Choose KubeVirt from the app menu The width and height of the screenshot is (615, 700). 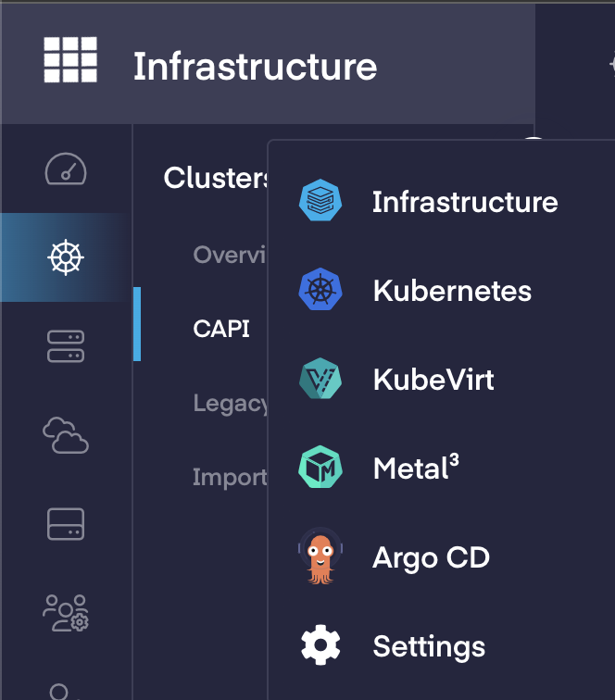[x=433, y=380]
